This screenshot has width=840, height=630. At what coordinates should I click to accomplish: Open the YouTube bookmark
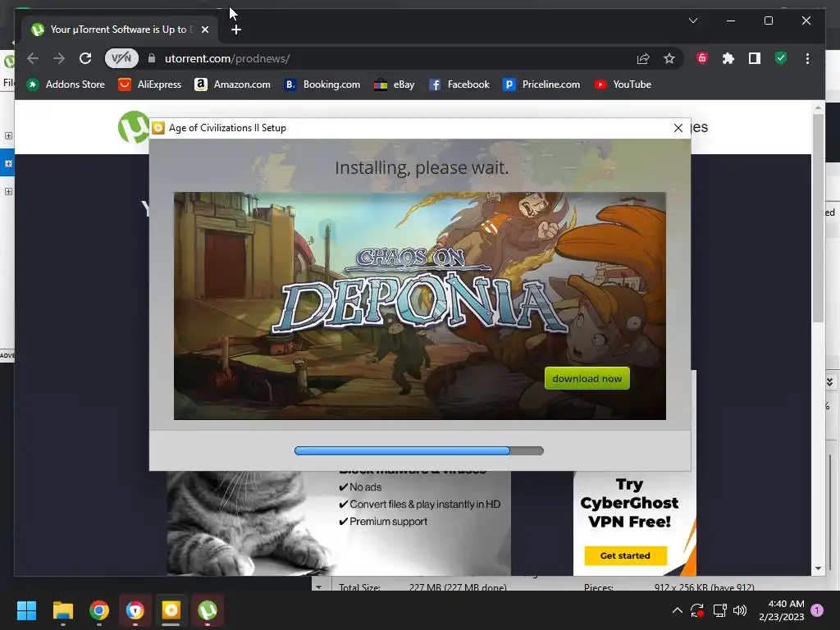tap(623, 84)
